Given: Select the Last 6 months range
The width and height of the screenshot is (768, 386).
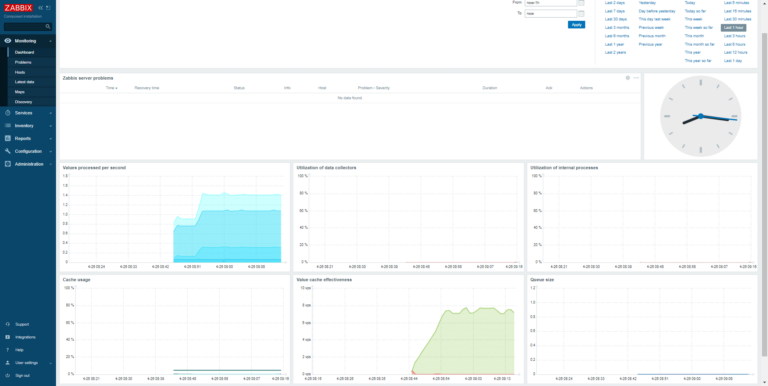Looking at the screenshot, I should tap(617, 36).
